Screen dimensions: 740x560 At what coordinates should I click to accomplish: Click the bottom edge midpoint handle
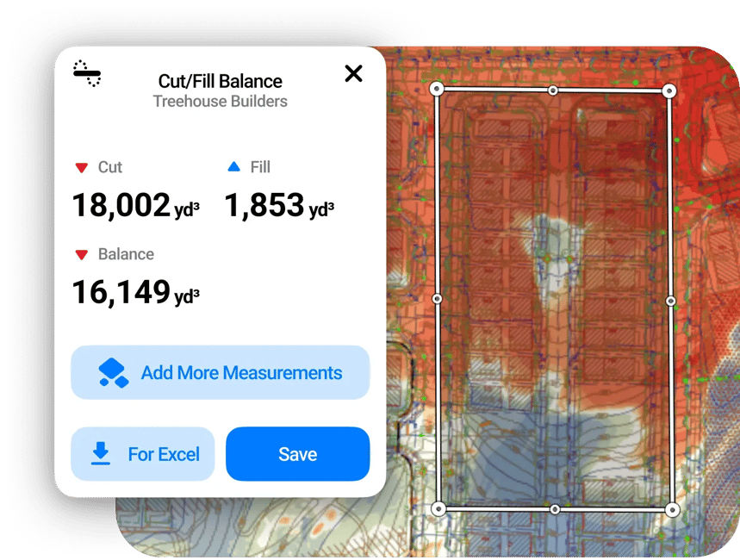tap(555, 509)
